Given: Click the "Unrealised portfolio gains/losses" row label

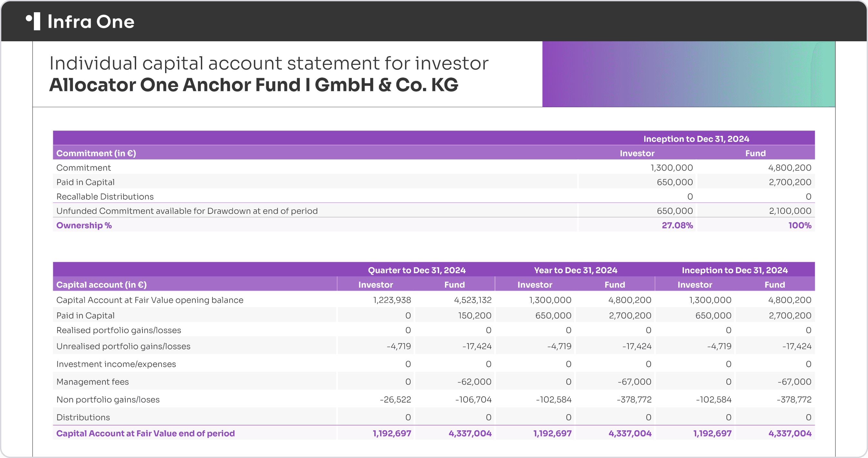Looking at the screenshot, I should [x=123, y=346].
